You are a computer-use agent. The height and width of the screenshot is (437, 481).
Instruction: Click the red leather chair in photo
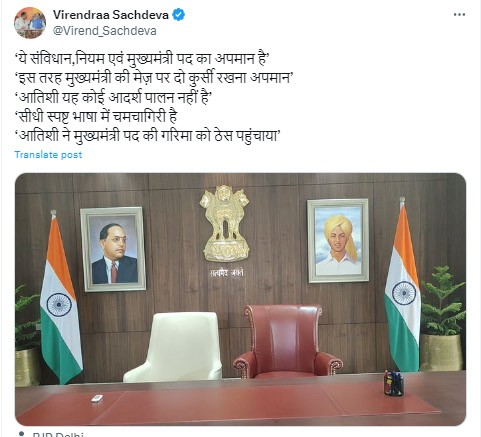click(x=286, y=341)
